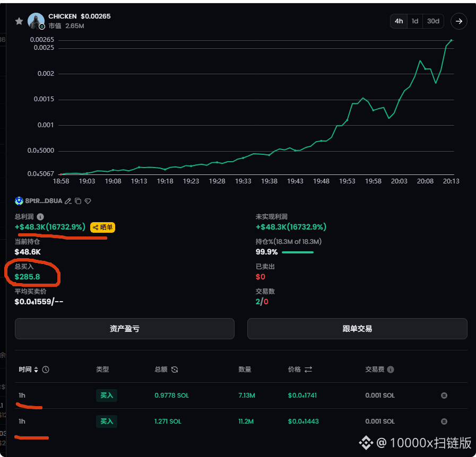Click the 市值 2.65M text
This screenshot has width=476, height=457.
[x=66, y=26]
